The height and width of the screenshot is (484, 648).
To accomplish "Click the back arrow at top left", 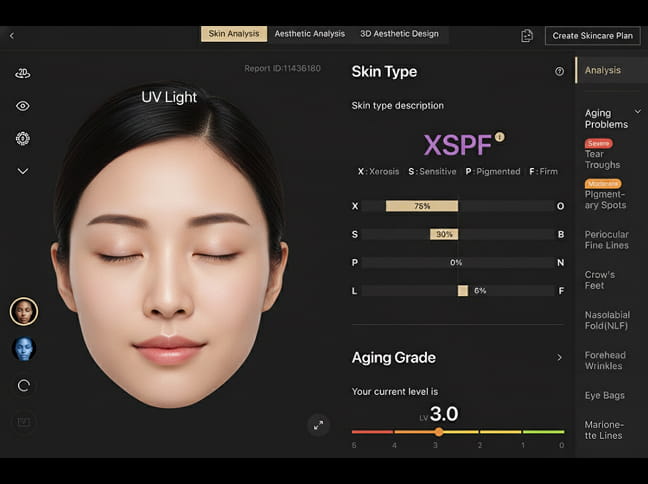I will (x=12, y=35).
